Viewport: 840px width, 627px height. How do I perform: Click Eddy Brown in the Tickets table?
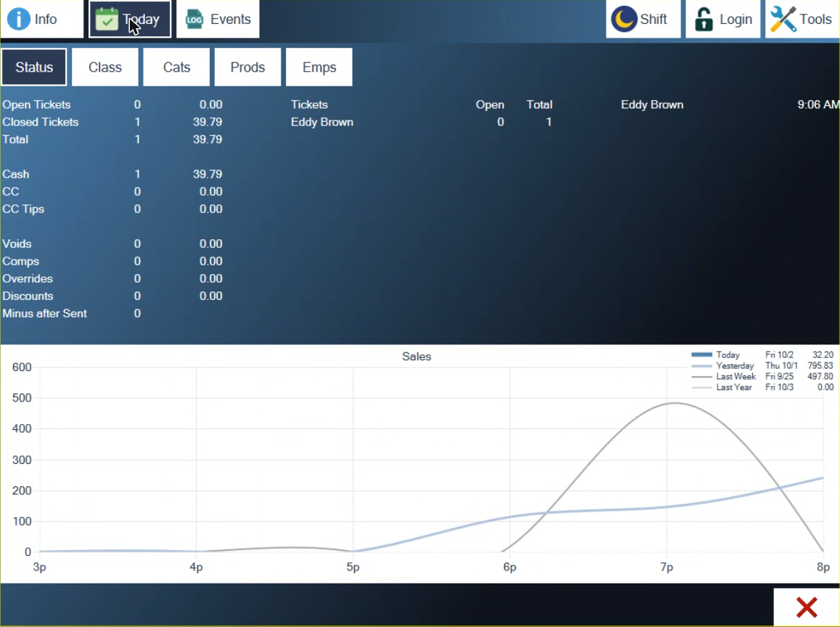click(322, 122)
